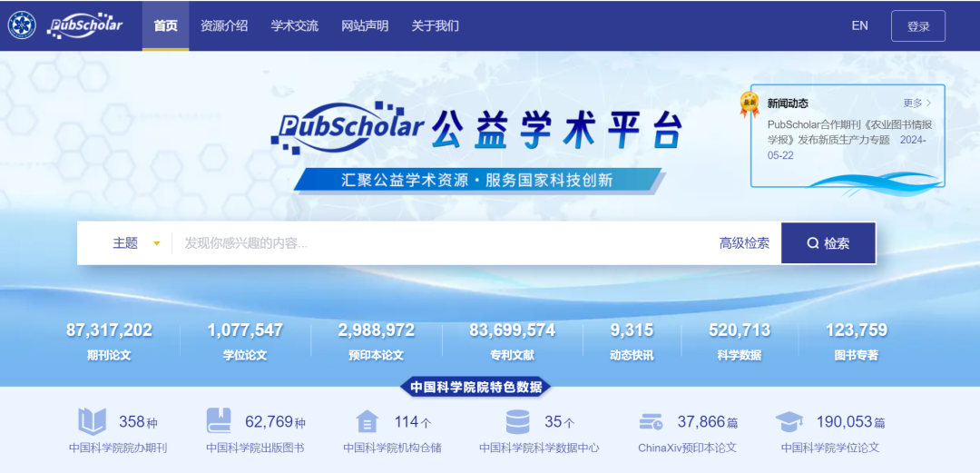Viewport: 980px width, 473px height.
Task: Open the 农业图书情报学报 news item
Action: click(848, 140)
